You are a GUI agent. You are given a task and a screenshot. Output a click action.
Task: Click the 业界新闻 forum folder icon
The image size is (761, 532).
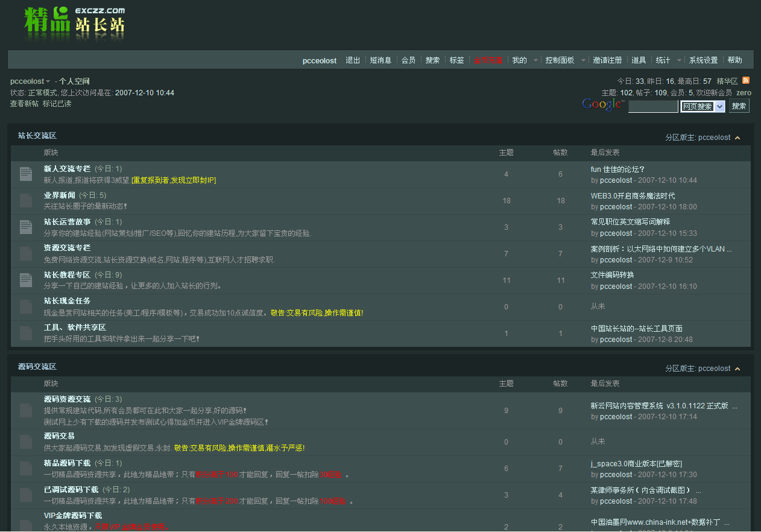[26, 201]
